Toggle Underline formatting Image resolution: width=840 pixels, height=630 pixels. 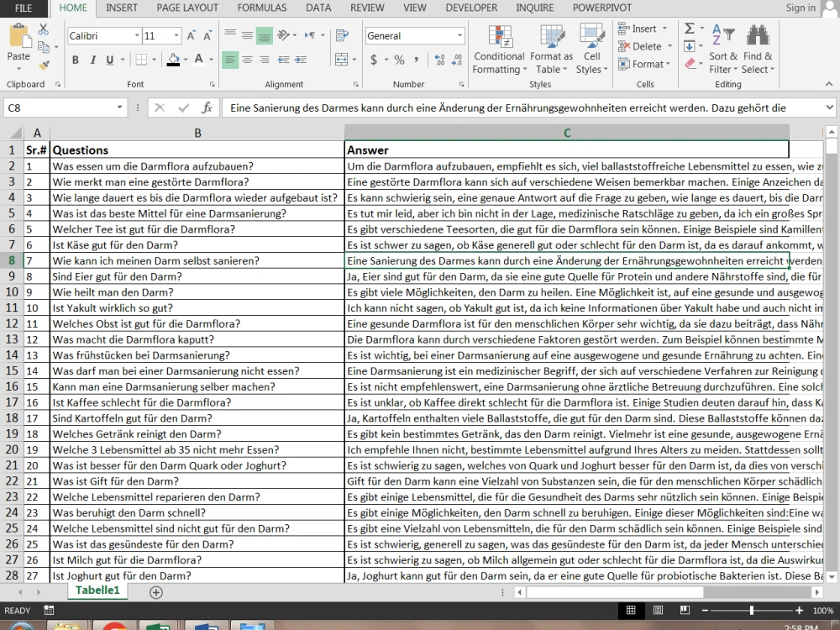(x=110, y=60)
